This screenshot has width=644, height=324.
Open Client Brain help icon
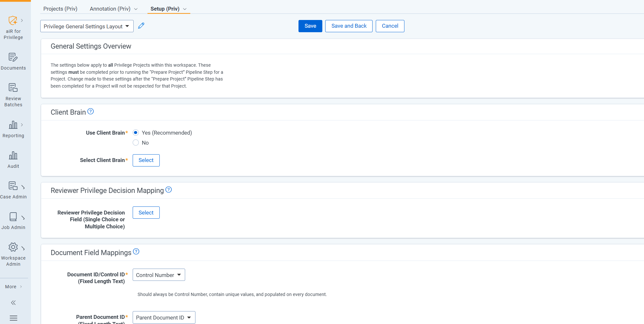tap(90, 111)
